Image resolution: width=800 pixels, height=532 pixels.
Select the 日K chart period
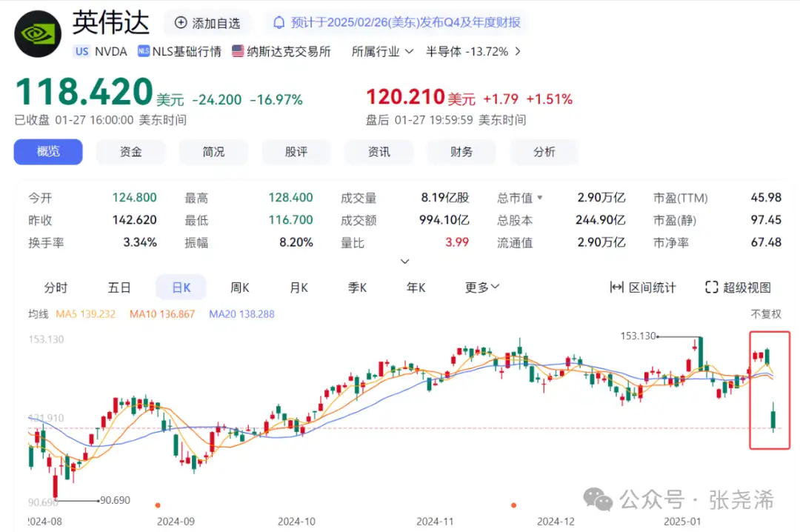181,287
